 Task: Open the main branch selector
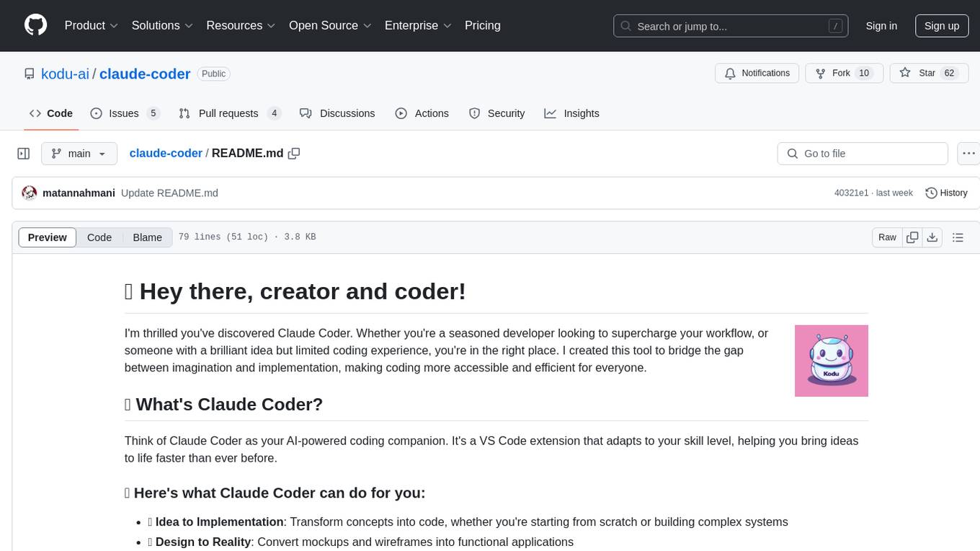pos(79,154)
